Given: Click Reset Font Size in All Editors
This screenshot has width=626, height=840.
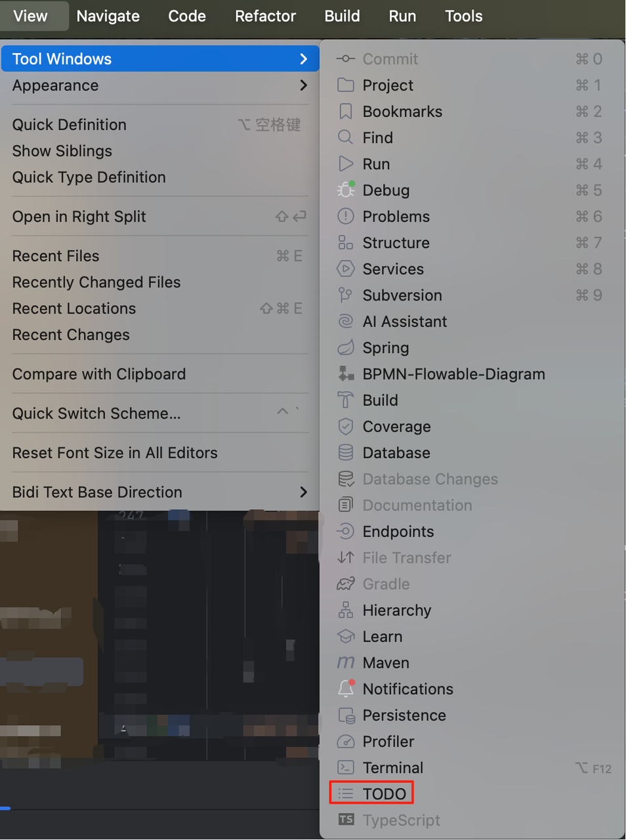Looking at the screenshot, I should 115,453.
